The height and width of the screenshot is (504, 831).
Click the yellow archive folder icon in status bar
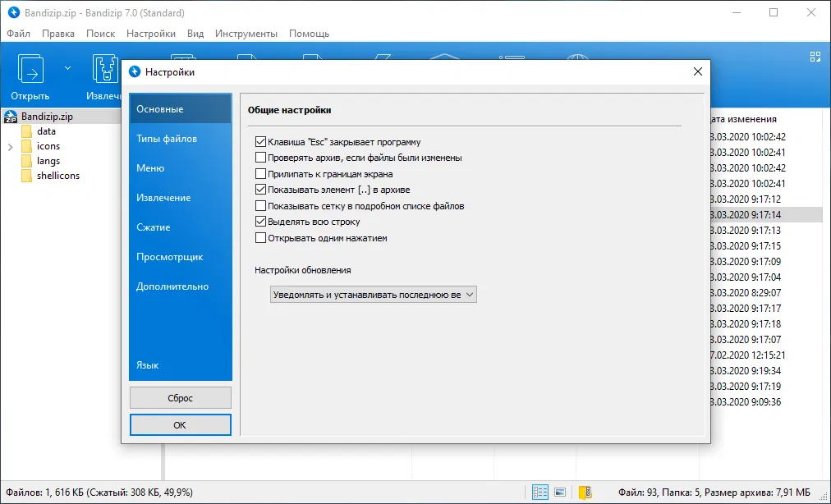point(585,493)
